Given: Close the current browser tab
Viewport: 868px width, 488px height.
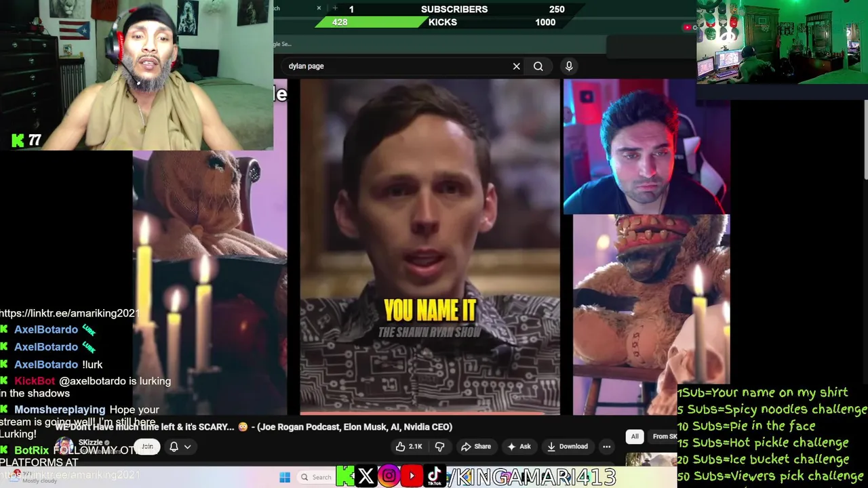Looking at the screenshot, I should click(319, 8).
